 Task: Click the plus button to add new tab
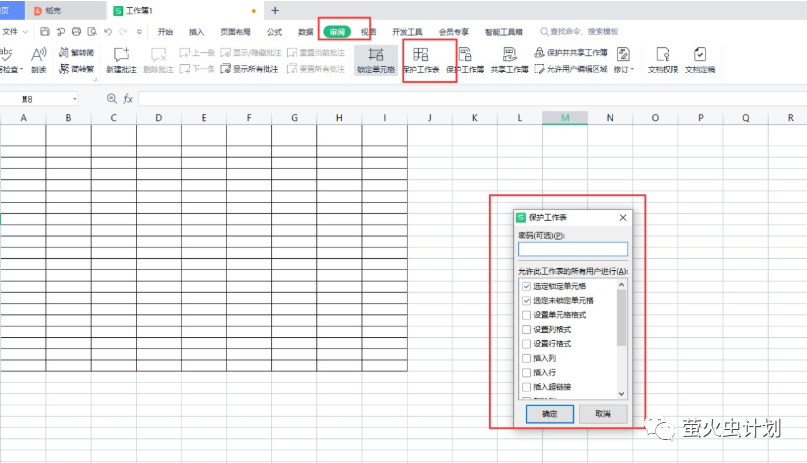click(275, 10)
